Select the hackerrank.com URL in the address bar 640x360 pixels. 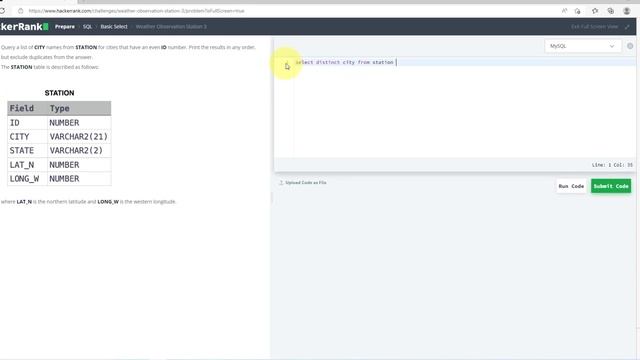coord(136,11)
